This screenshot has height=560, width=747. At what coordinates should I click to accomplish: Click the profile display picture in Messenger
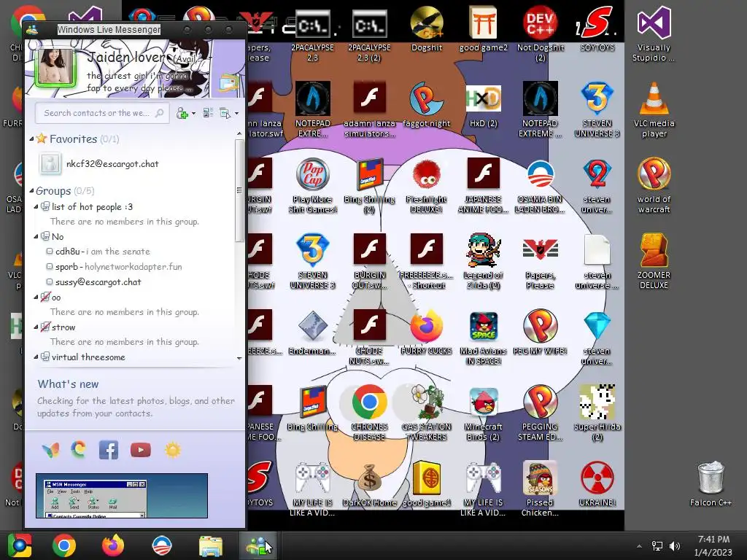tap(55, 68)
